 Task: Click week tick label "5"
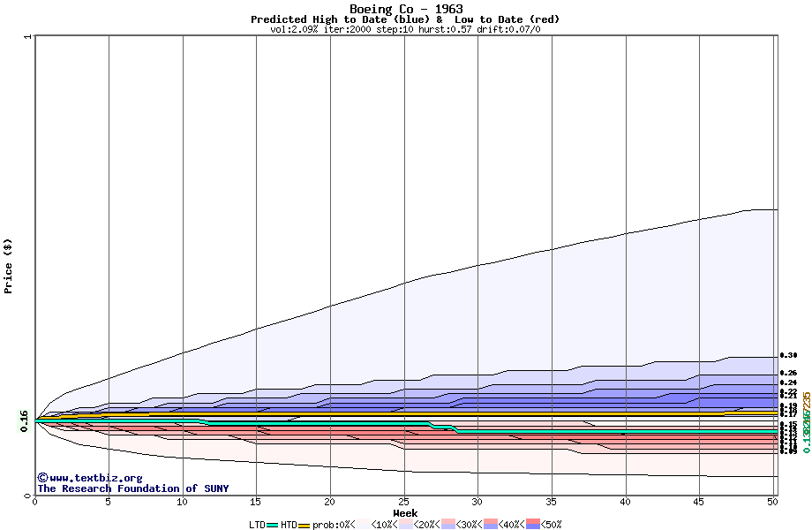[x=109, y=502]
